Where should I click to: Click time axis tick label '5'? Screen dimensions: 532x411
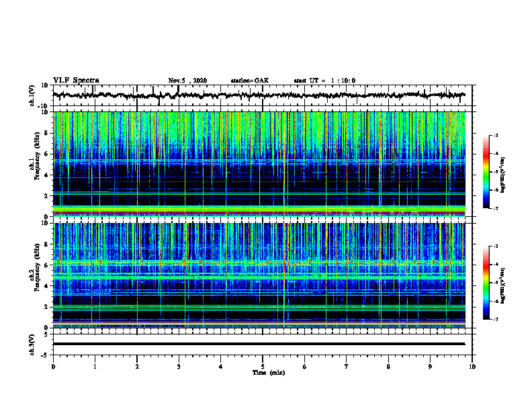tap(263, 367)
